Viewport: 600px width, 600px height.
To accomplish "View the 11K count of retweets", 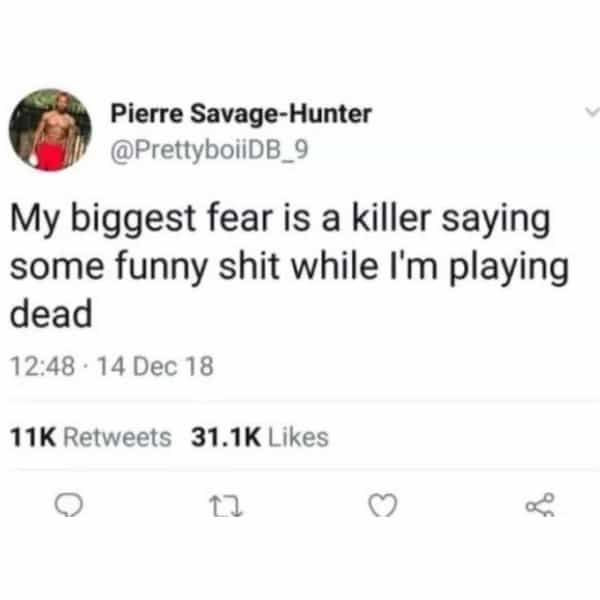I will [33, 437].
